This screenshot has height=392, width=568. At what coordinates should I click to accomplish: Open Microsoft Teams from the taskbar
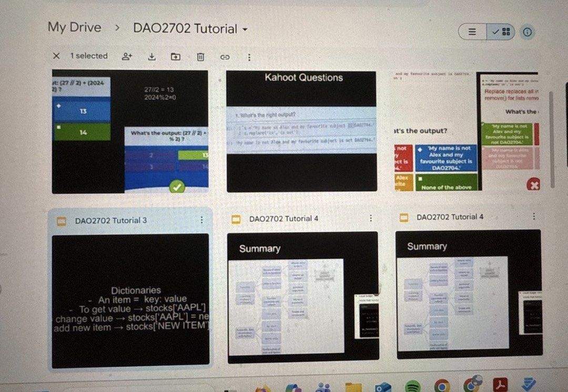point(323,388)
